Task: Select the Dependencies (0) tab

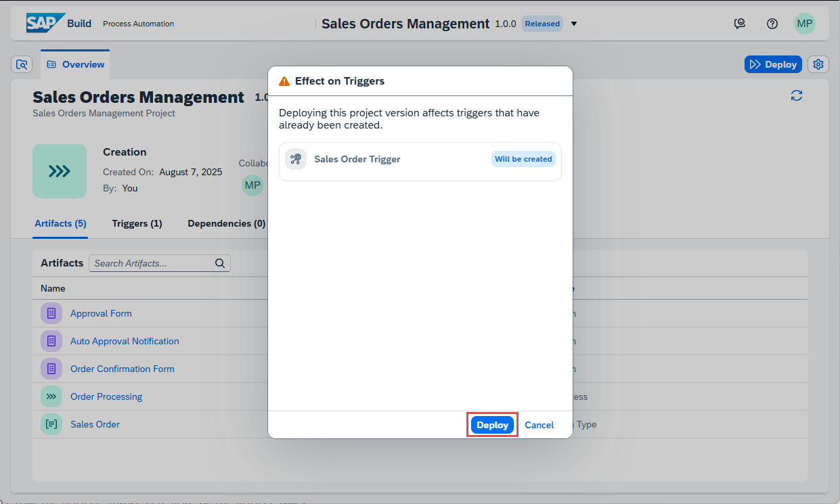Action: coord(226,223)
